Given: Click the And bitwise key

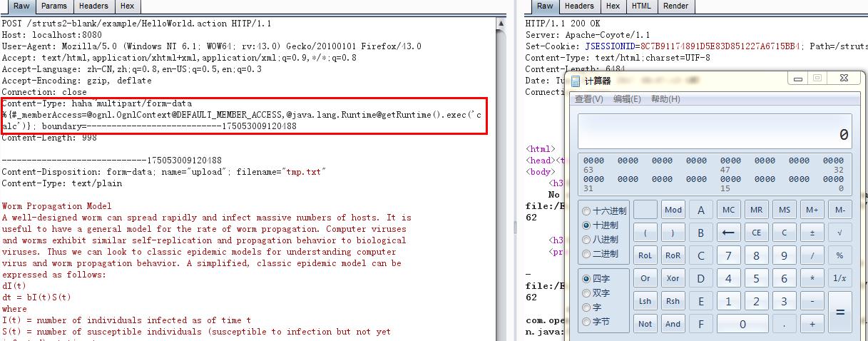Looking at the screenshot, I should click(x=673, y=324).
